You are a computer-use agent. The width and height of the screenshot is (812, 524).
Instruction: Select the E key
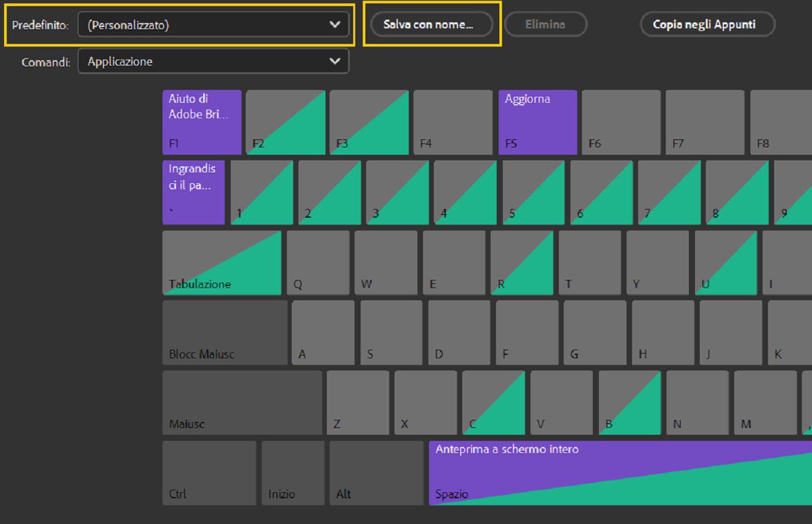[x=454, y=263]
